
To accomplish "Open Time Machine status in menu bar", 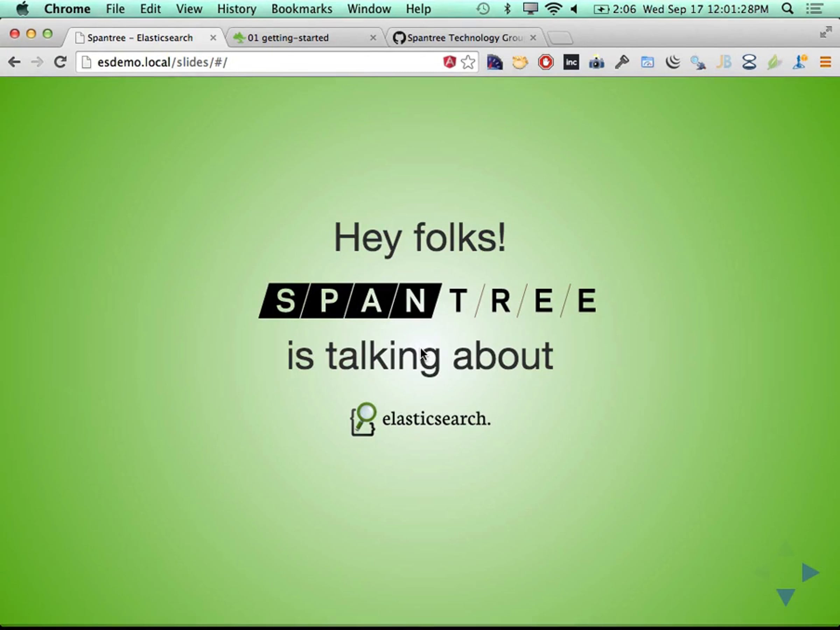I will [x=483, y=9].
